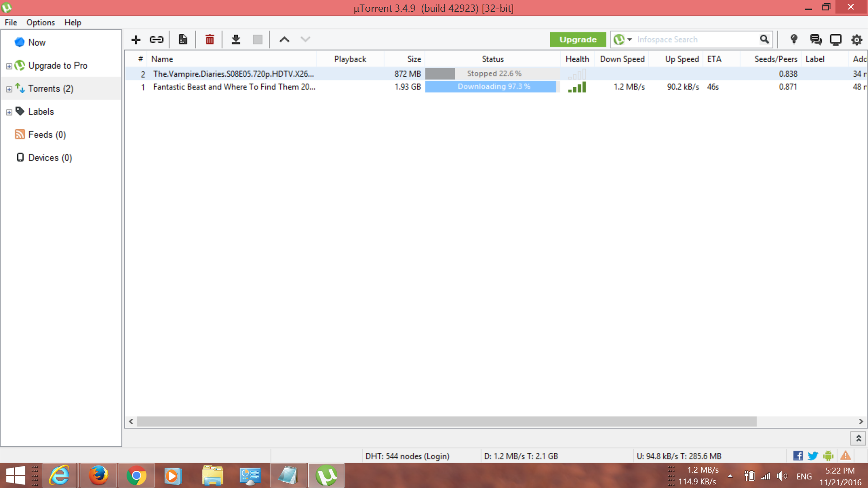Click the red Remove Torrent trash icon

[209, 40]
